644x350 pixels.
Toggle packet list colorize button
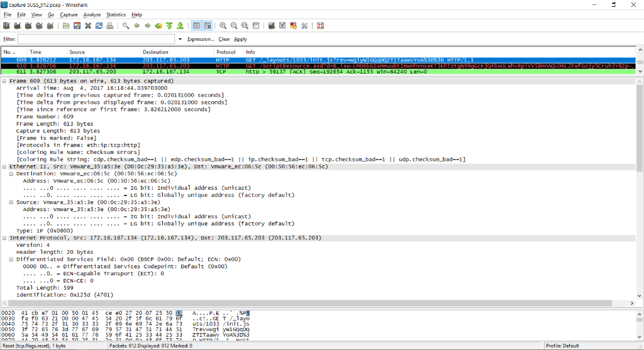[196, 26]
